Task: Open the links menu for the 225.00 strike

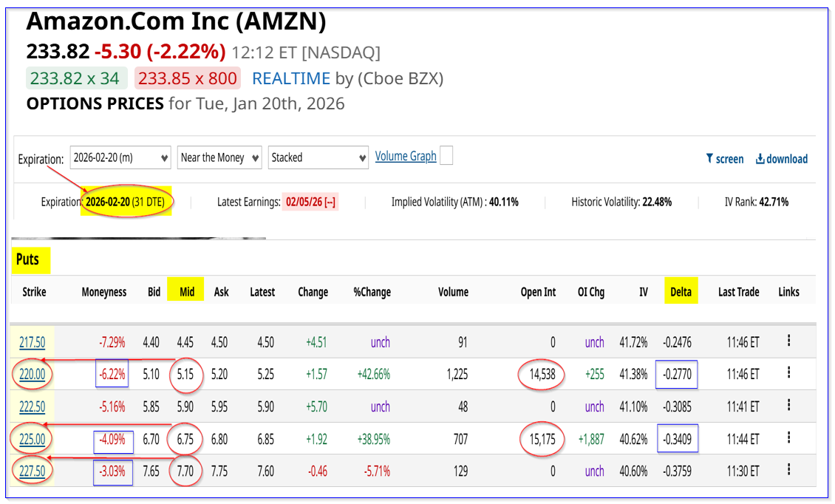Action: (788, 438)
